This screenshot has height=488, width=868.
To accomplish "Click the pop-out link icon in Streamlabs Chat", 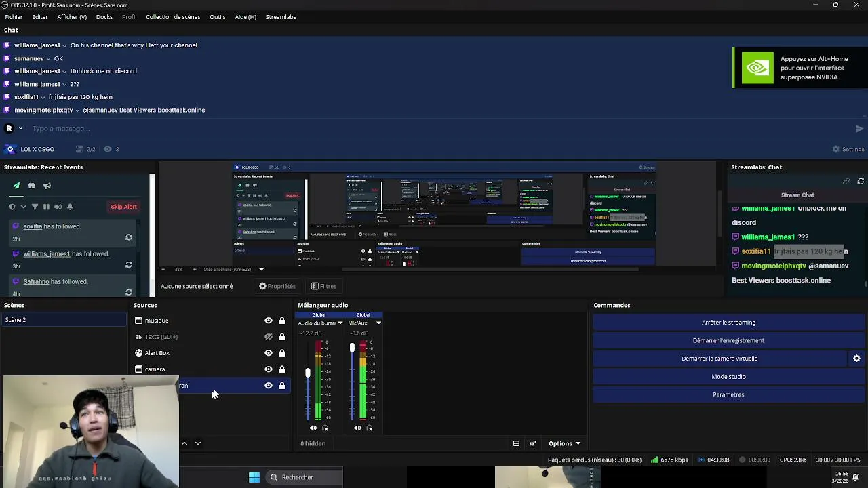I will tap(846, 182).
